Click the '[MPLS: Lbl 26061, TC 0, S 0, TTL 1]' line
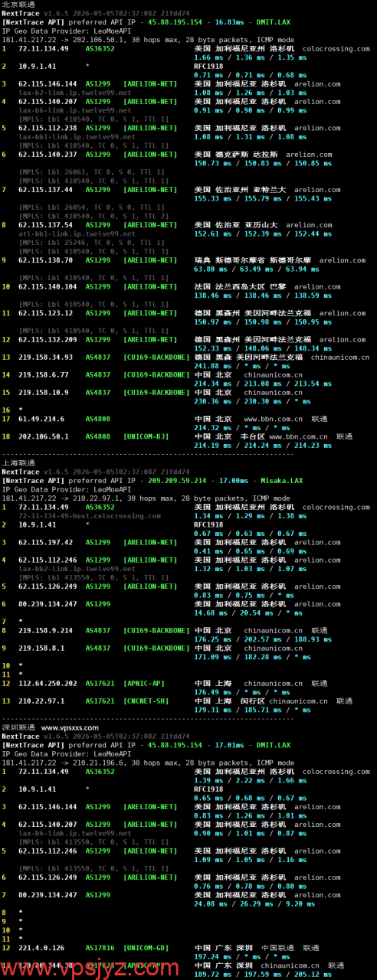Screen dimensions: 377x980 91,171
